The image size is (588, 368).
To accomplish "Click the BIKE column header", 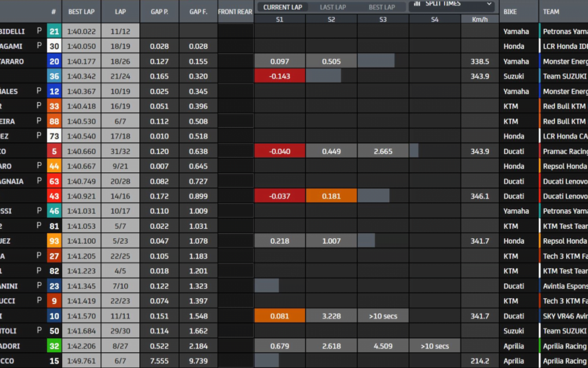I will [510, 11].
